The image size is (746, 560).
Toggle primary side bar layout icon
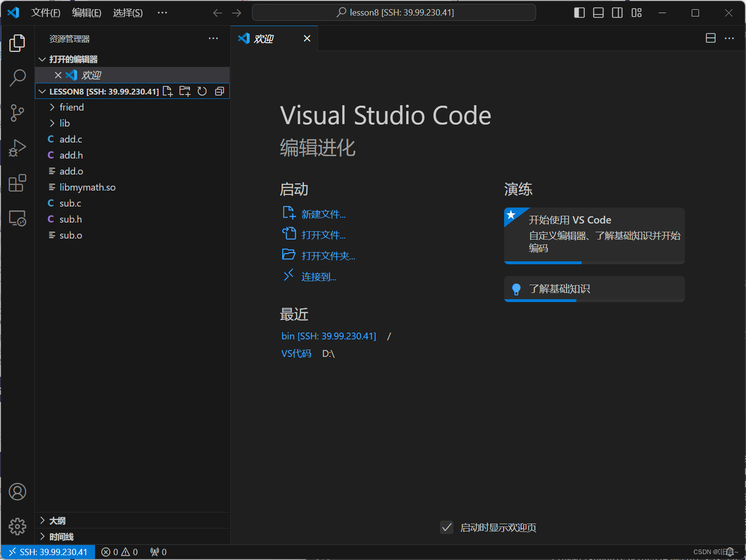point(579,13)
